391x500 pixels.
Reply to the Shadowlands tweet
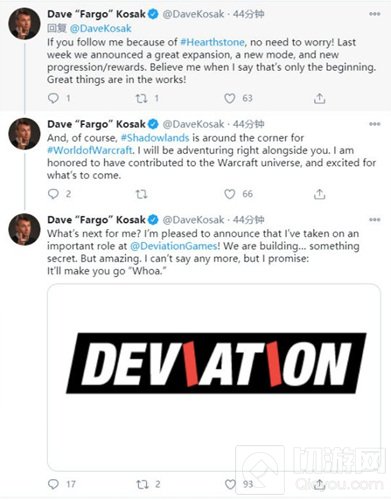(x=53, y=194)
